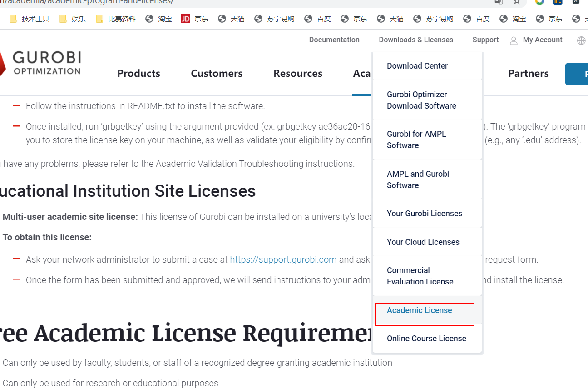Select Online Course License
The height and width of the screenshot is (389, 588).
(427, 339)
